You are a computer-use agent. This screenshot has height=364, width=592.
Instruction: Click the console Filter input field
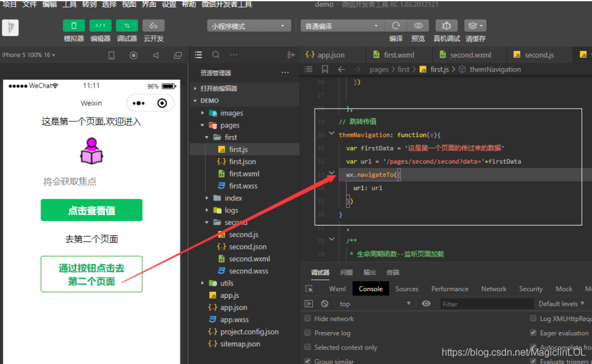click(485, 304)
